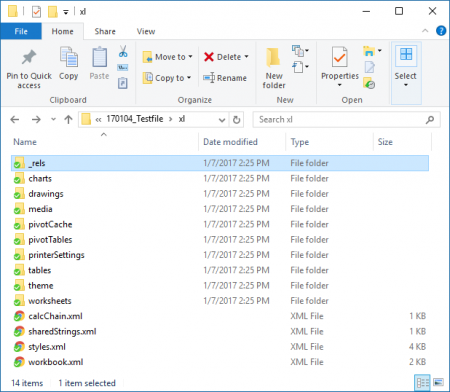Click the Paste clipboard icon
Screen dimensions: 450x392
click(x=99, y=57)
